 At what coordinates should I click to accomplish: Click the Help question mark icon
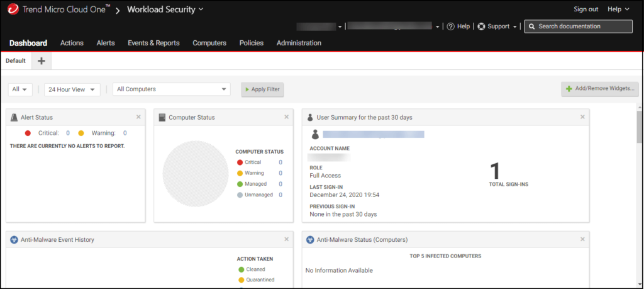pos(450,26)
